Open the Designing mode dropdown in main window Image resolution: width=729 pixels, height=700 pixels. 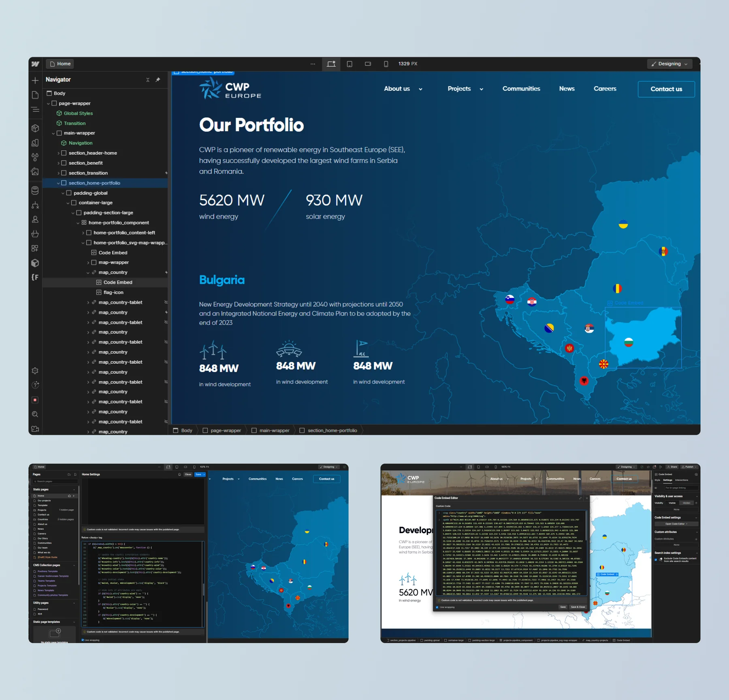point(669,64)
